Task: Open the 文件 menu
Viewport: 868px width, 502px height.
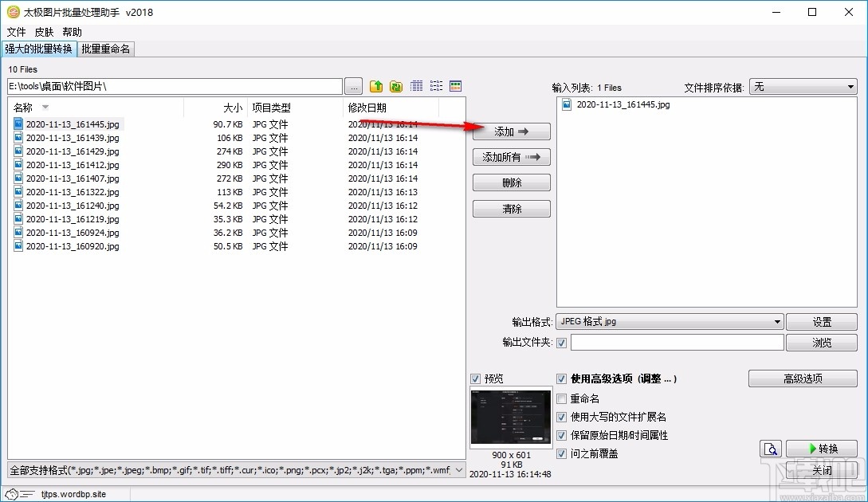Action: tap(16, 32)
